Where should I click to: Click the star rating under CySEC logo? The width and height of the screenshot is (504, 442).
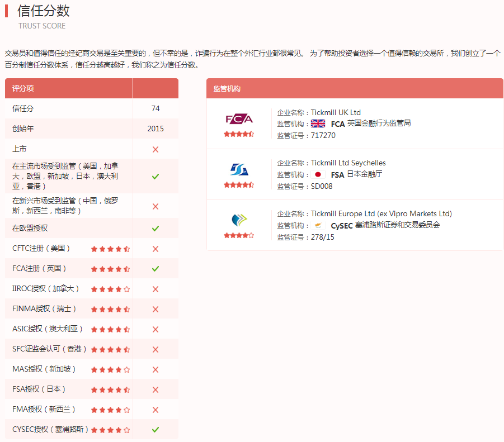point(239,235)
